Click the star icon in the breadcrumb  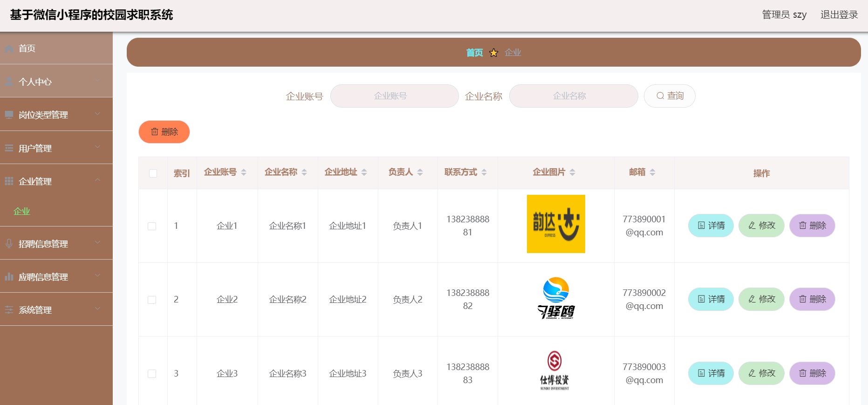(494, 53)
